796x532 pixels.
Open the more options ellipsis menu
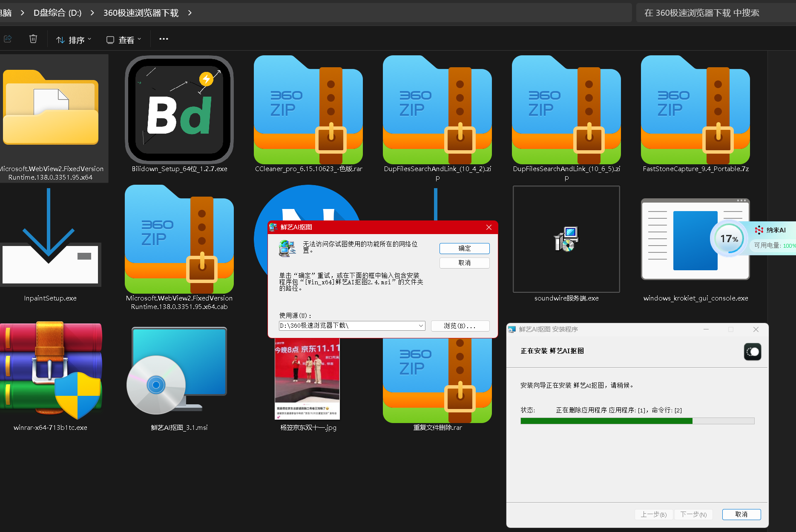164,39
